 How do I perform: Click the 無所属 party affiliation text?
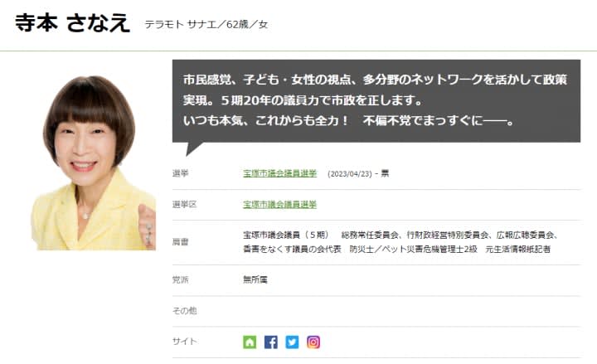point(255,280)
